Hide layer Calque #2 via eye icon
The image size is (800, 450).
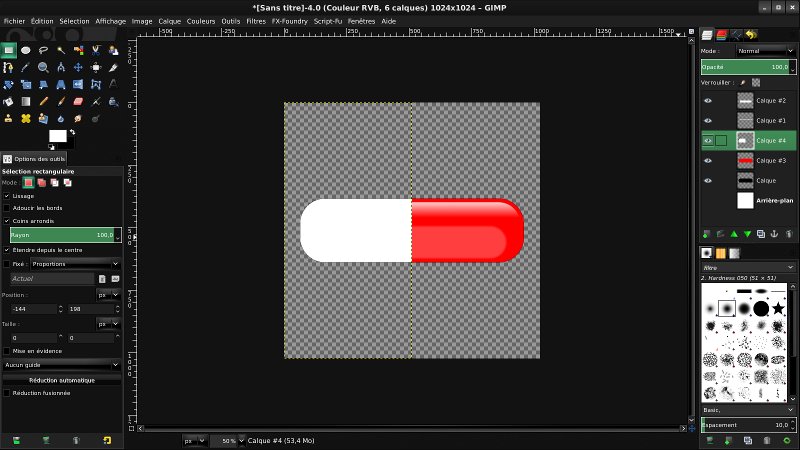(x=708, y=101)
